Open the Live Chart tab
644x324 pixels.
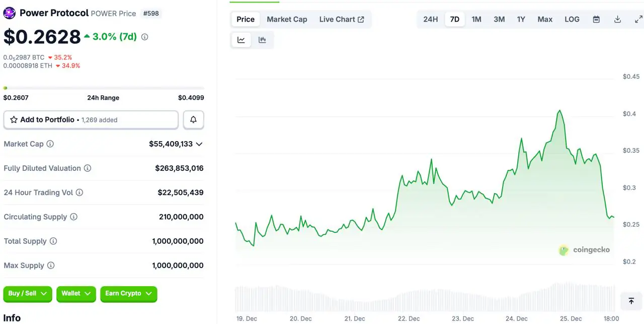click(x=341, y=19)
